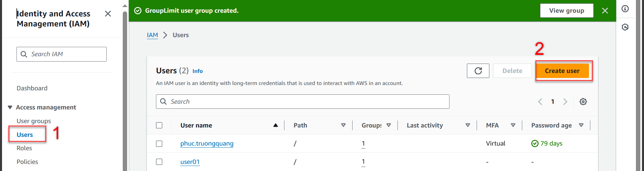Open table preferences gear icon
Screen dimensions: 644x171
pos(583,102)
